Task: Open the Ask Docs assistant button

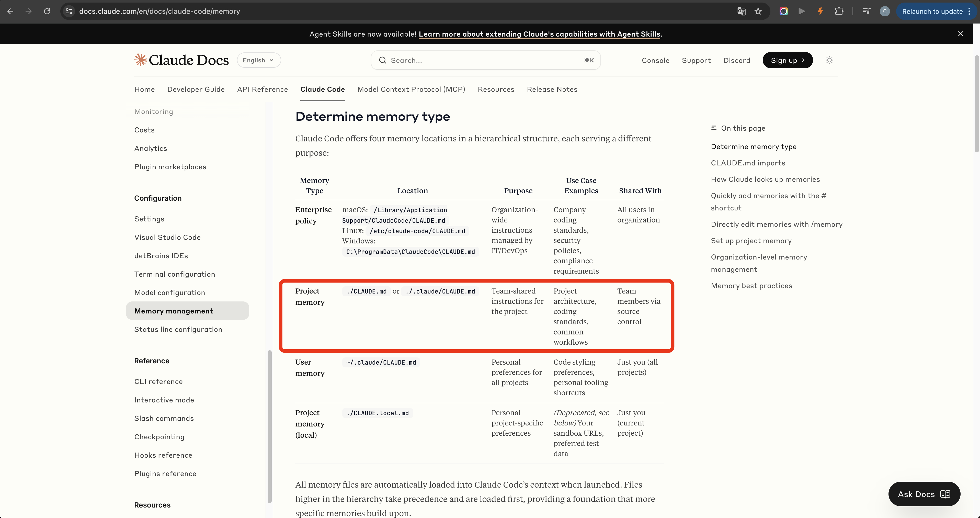Action: point(924,494)
